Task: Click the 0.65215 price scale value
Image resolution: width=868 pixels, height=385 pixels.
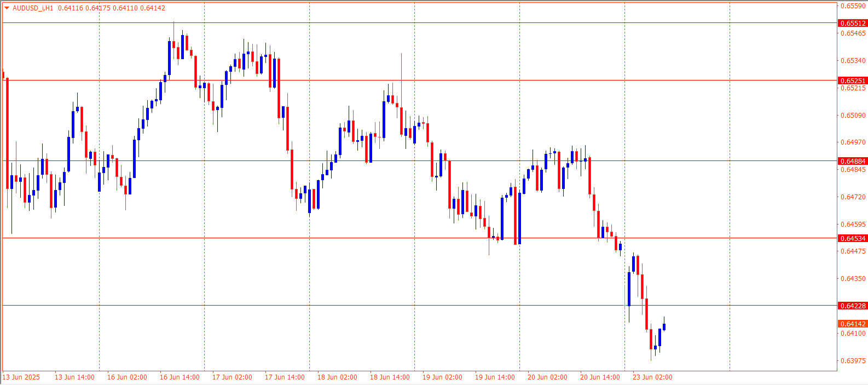Action: click(x=853, y=88)
